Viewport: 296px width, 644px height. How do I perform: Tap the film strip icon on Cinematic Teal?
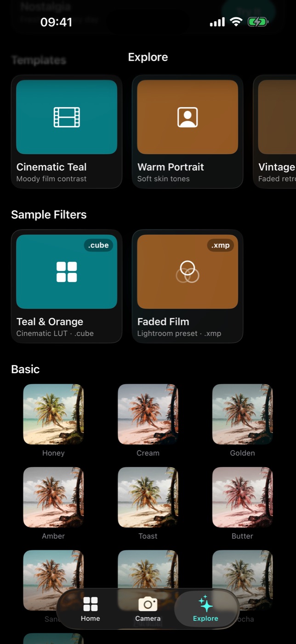(67, 117)
